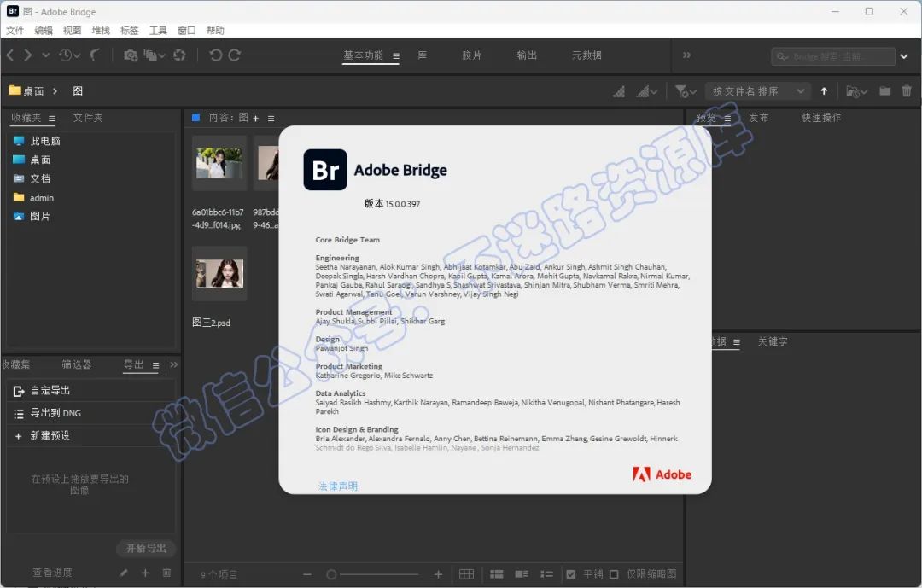Rotate clockwise using the right rotate icon
Viewport: 922px width, 588px height.
click(x=235, y=55)
